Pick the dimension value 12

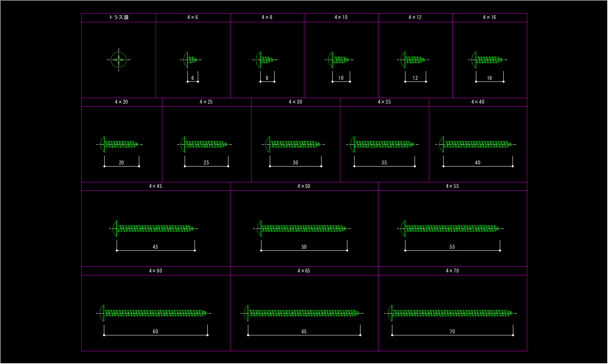point(415,78)
